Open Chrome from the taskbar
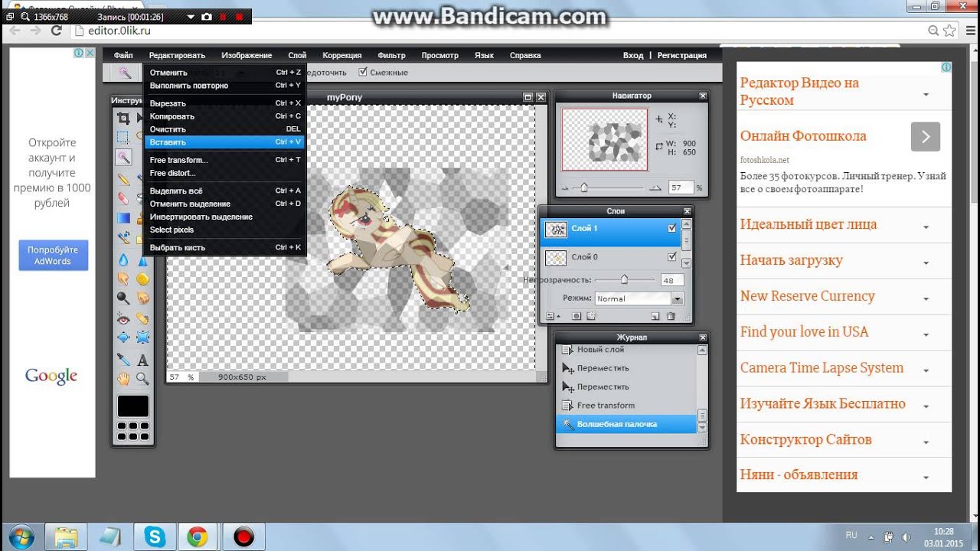980x551 pixels. (197, 537)
